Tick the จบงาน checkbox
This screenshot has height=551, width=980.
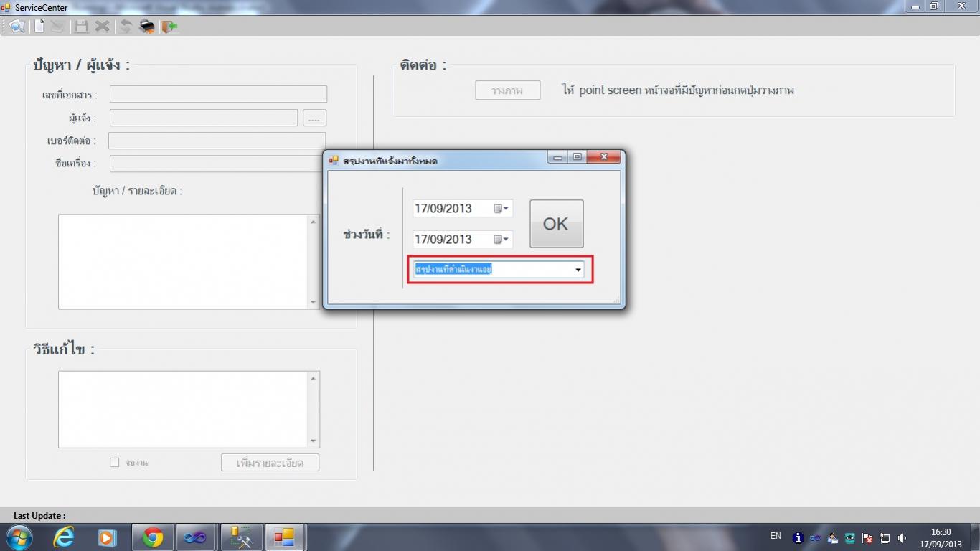tap(114, 463)
